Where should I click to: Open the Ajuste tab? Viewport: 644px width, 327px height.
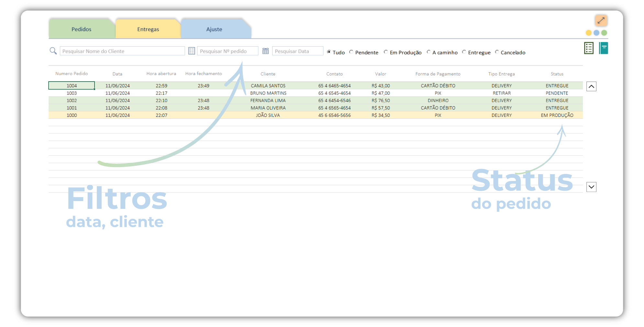tap(214, 29)
